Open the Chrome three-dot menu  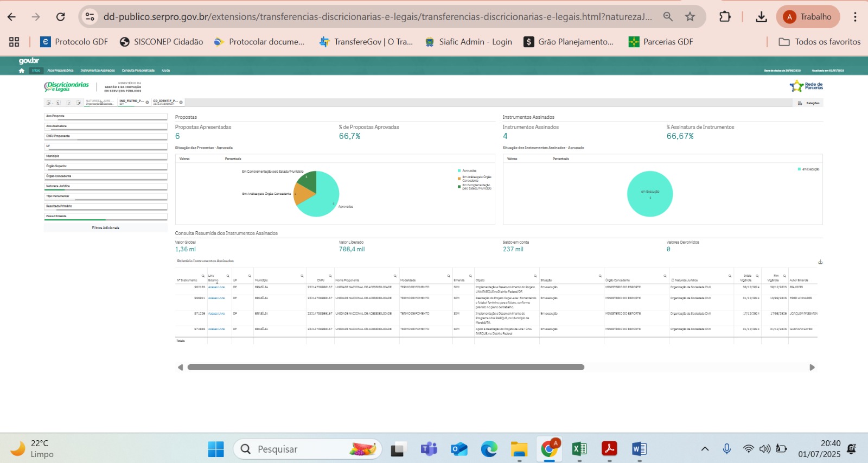pyautogui.click(x=855, y=17)
